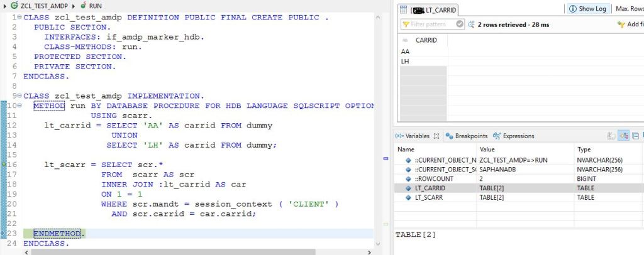Toggle the Show Logical Structure button
Screen dimensions: 644x255
coord(623,136)
